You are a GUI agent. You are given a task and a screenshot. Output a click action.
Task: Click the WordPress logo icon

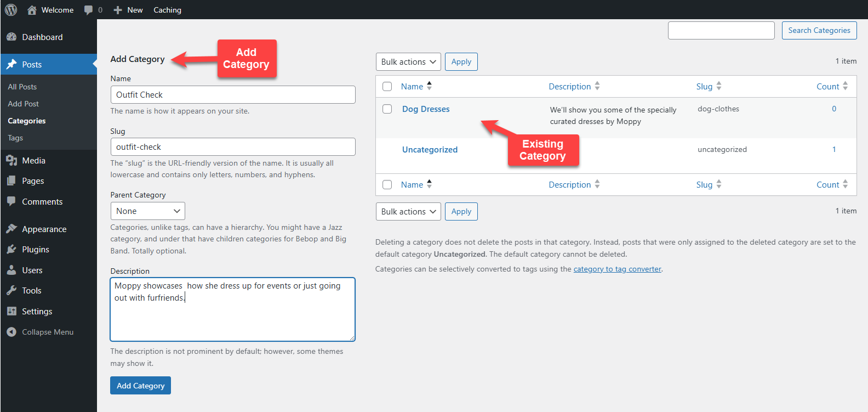click(x=11, y=10)
